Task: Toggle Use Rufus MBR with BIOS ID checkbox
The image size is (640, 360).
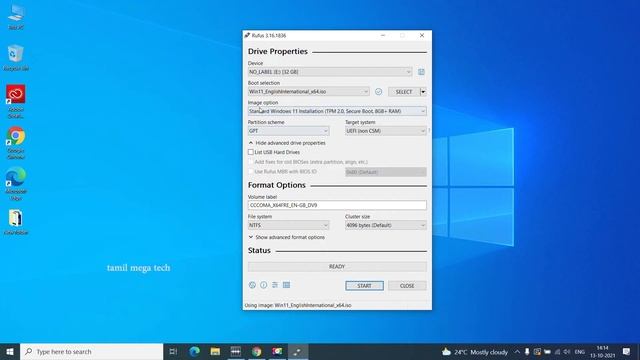Action: point(251,172)
